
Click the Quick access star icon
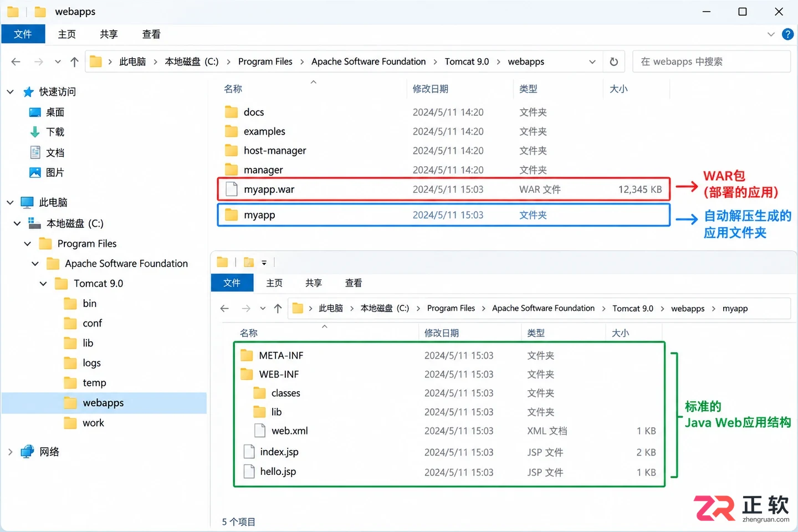28,92
